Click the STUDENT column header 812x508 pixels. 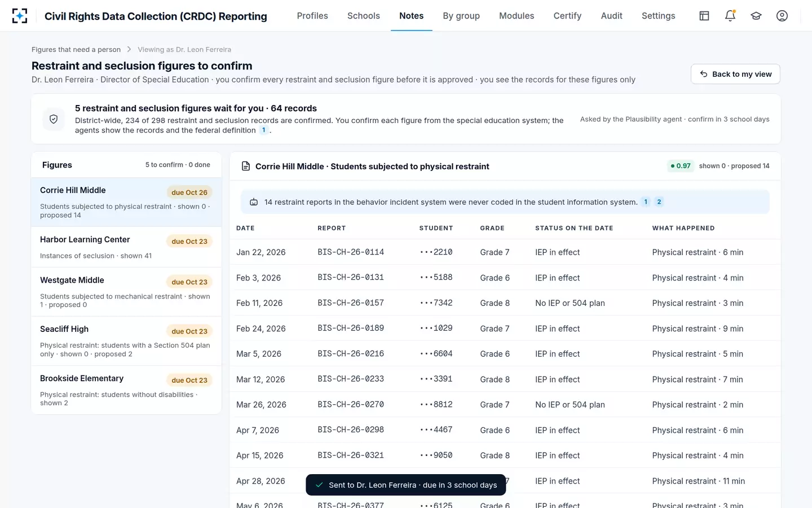pos(436,228)
